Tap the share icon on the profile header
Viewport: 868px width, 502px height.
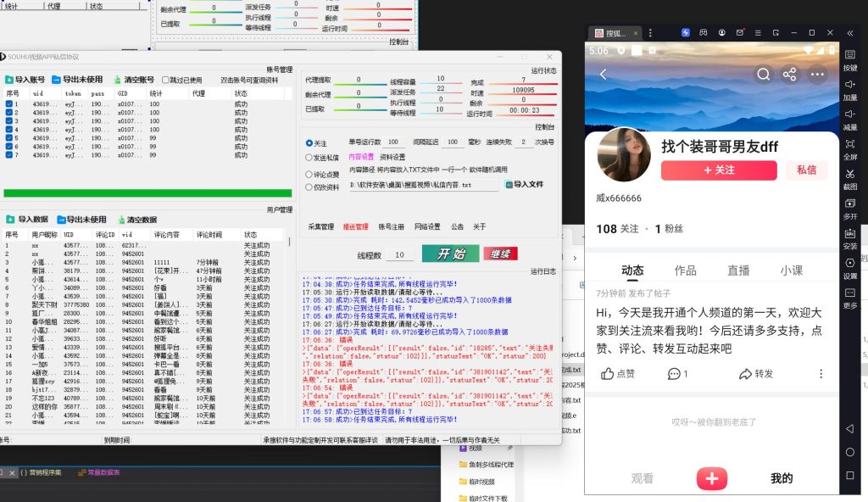pos(790,75)
